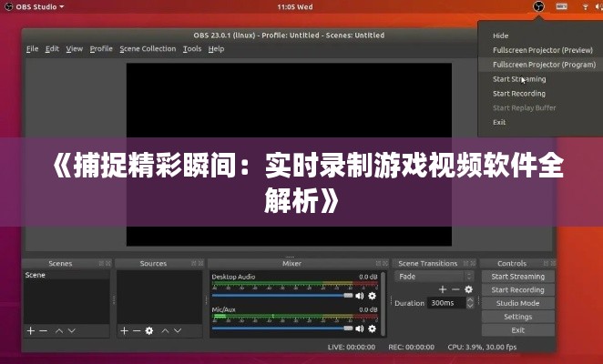Open OBS Studio app menu in top bar
This screenshot has height=364, width=603.
(34, 6)
